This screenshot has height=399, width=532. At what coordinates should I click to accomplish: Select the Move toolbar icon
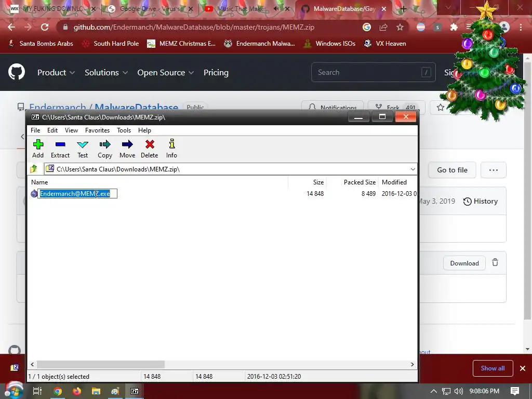(x=127, y=149)
